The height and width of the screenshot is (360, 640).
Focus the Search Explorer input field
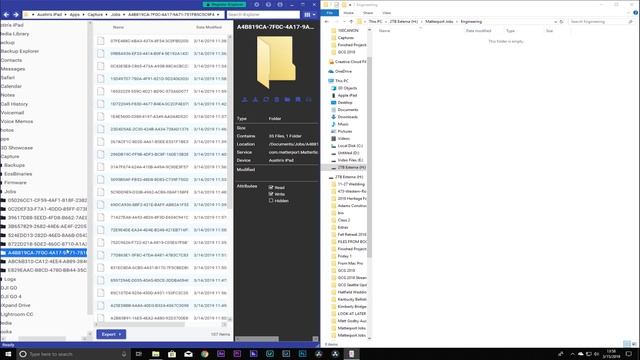tap(263, 15)
